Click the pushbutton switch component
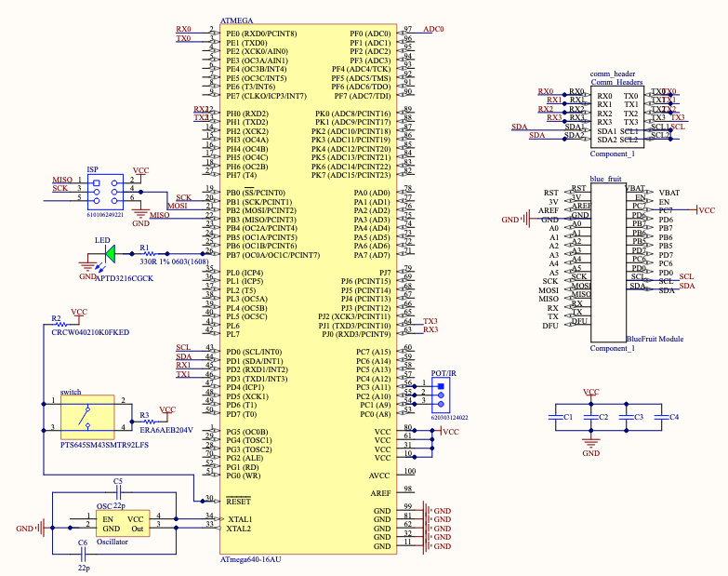This screenshot has height=576, width=728. click(x=89, y=413)
